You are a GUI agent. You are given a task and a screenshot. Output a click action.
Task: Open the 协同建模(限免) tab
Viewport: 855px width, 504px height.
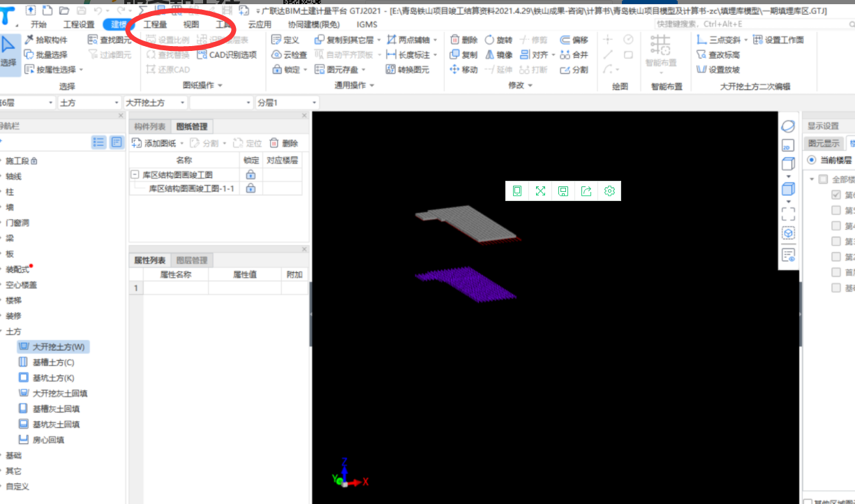[x=313, y=24]
